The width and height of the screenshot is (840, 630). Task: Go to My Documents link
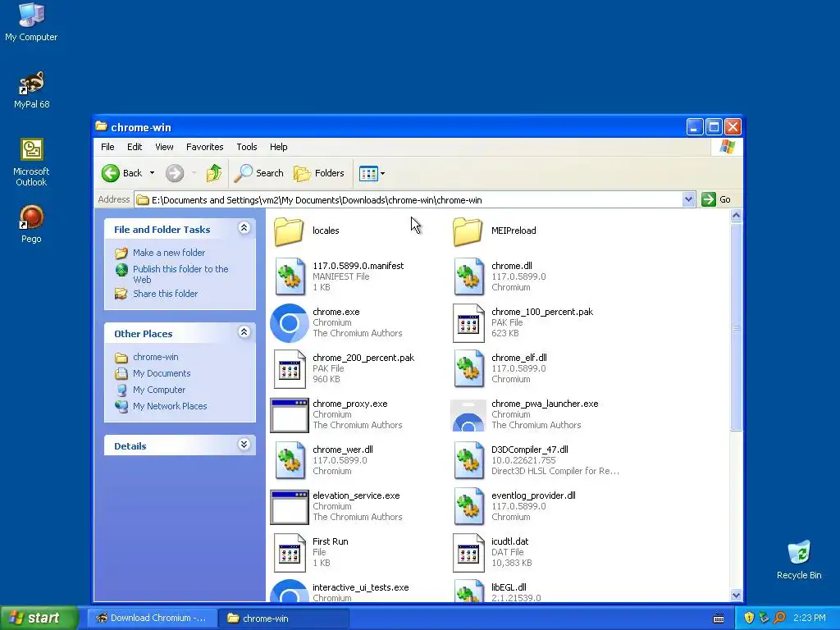(162, 373)
